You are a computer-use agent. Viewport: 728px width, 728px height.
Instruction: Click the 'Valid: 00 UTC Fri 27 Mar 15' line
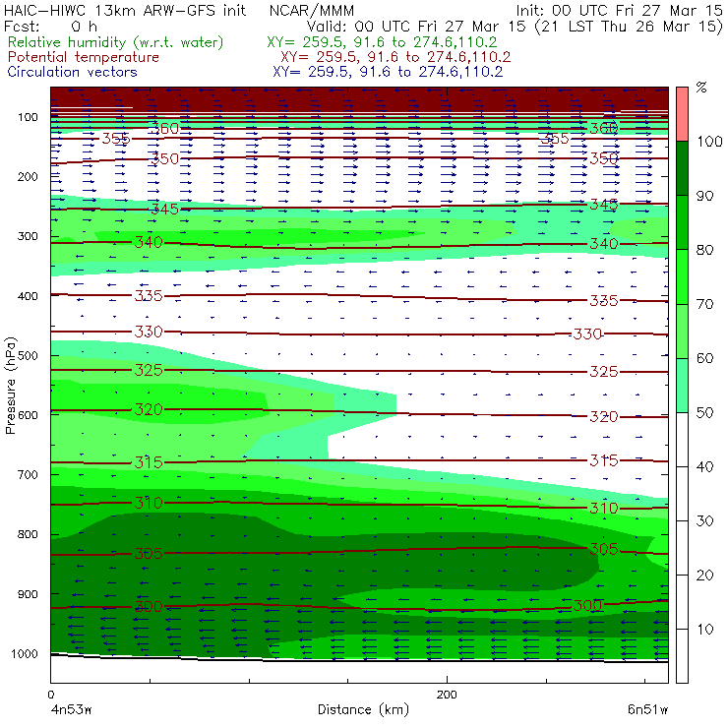pyautogui.click(x=416, y=26)
